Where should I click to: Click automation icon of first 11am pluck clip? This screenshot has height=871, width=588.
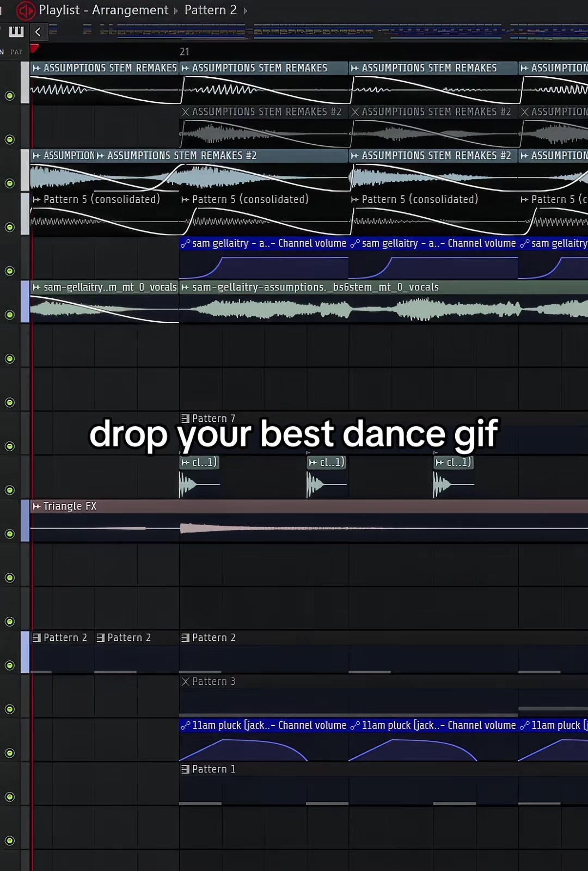[x=186, y=725]
